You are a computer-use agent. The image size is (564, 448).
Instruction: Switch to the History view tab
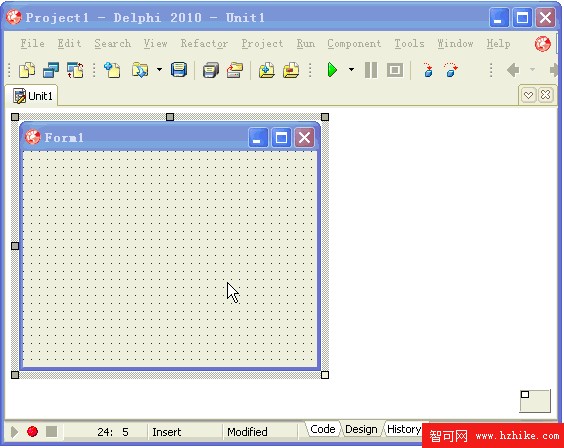click(x=404, y=429)
